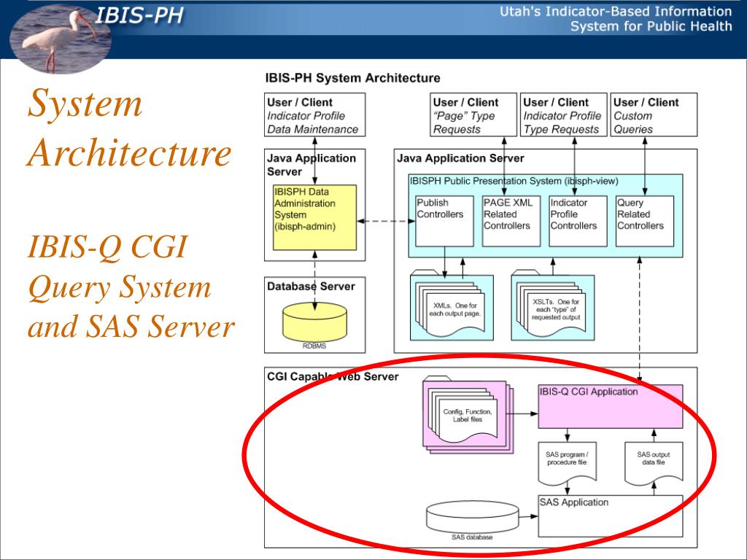Select the Custom Queries client box
Screen dimensions: 747x560
point(654,114)
